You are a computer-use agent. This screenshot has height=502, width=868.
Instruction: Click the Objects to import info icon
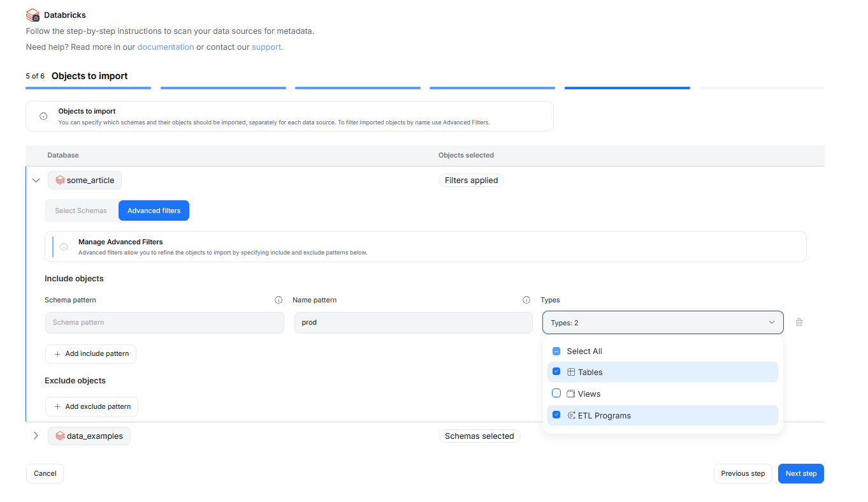point(43,116)
